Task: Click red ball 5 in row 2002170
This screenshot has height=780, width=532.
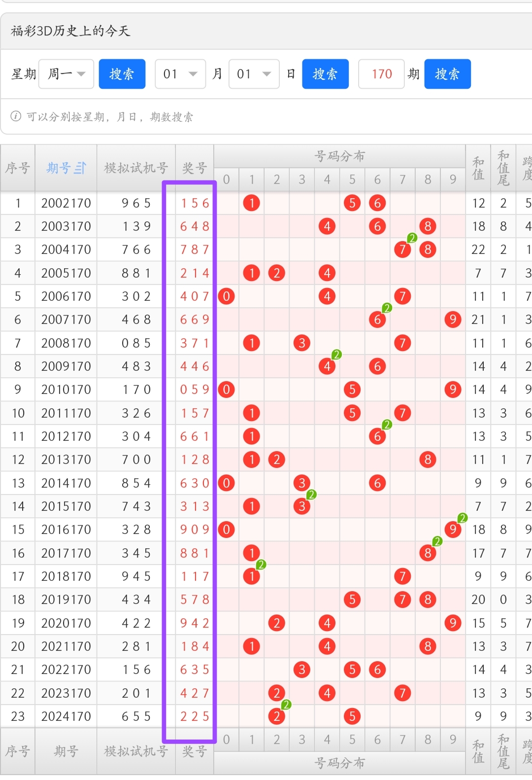Action: 352,203
